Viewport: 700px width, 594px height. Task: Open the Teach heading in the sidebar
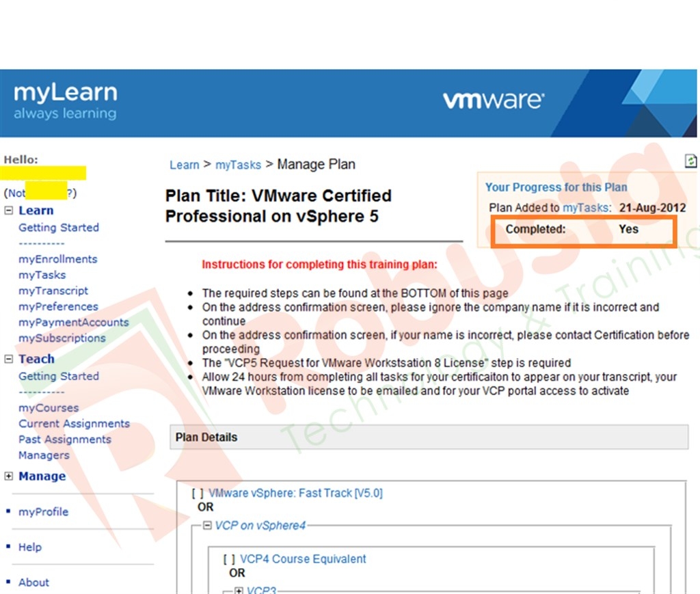coord(37,359)
